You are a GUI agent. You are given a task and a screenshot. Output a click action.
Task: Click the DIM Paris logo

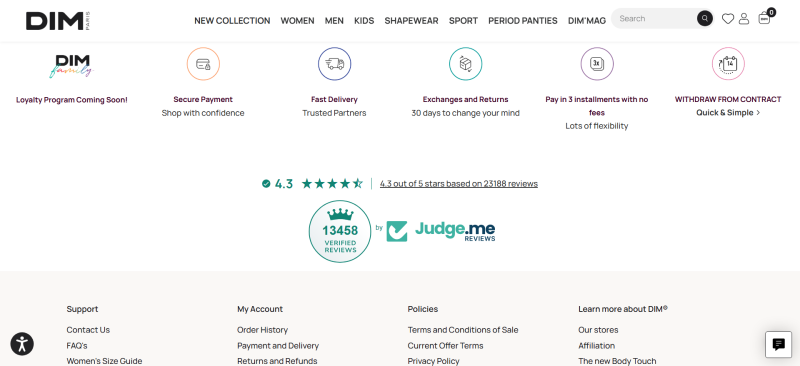[x=58, y=21]
